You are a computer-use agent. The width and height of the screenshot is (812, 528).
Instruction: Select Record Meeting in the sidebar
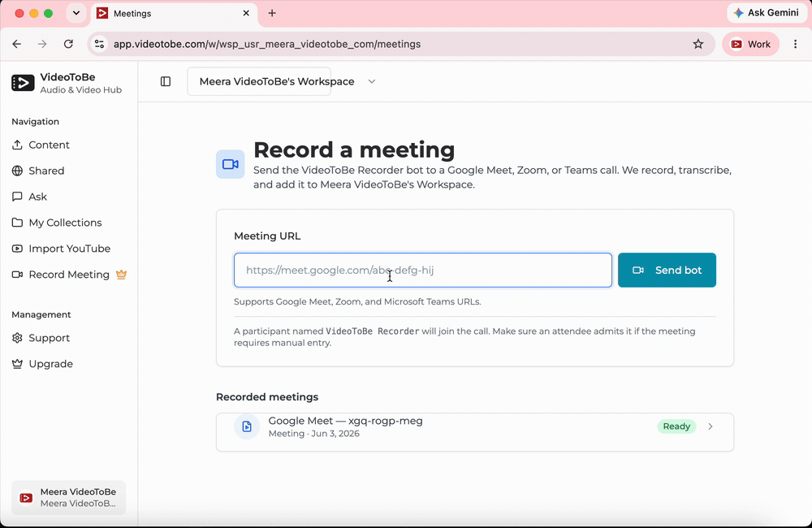[x=69, y=275]
